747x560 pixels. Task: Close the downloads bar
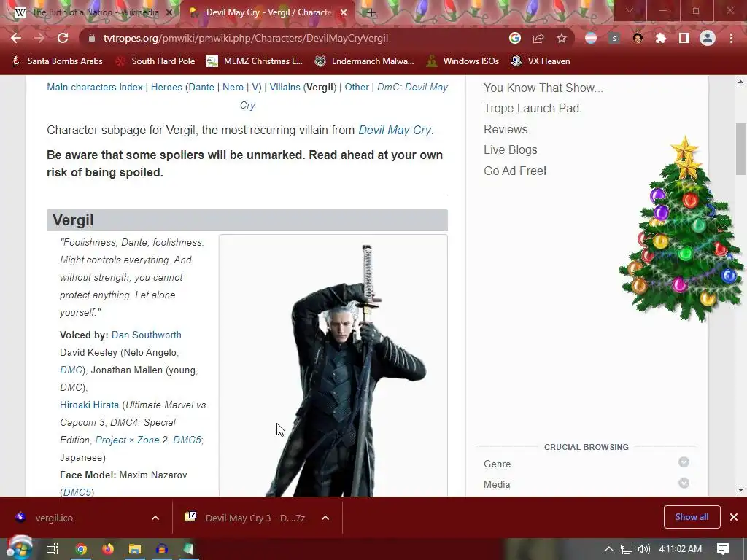tap(734, 517)
